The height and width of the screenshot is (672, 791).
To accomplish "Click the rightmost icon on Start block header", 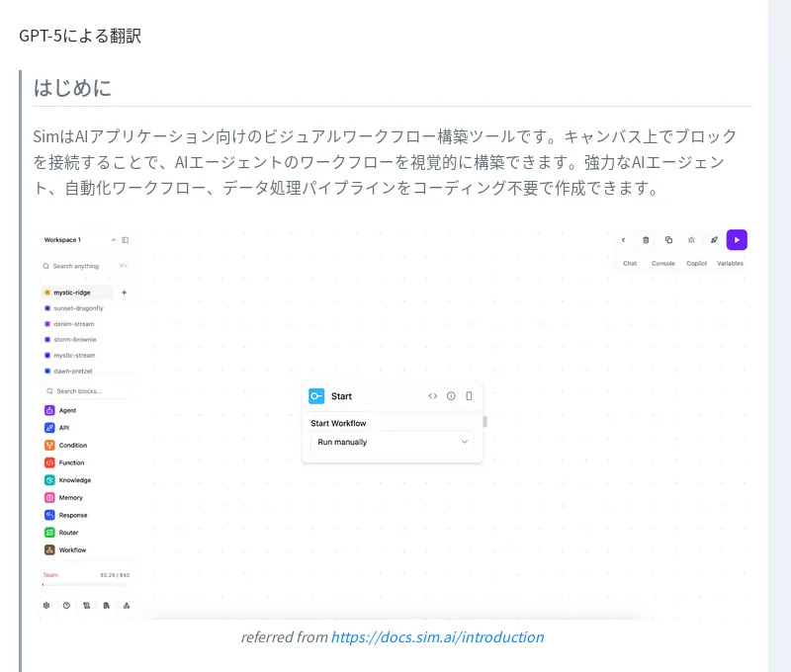I will point(469,396).
